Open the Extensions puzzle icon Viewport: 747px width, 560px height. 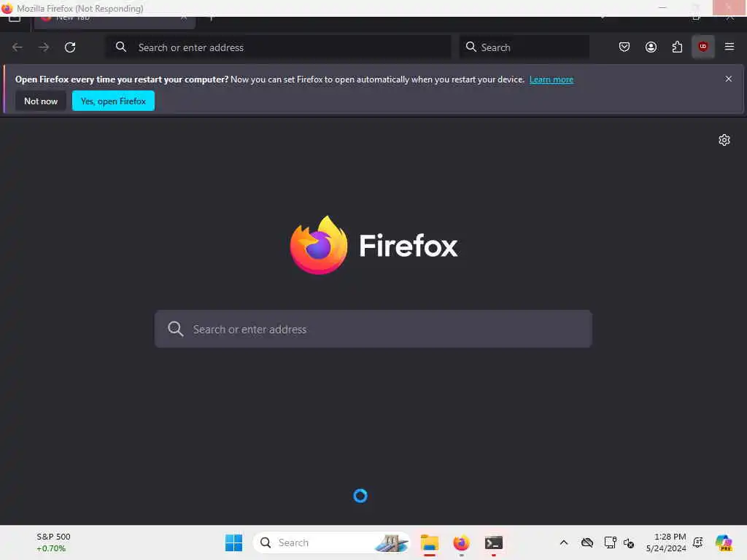677,47
